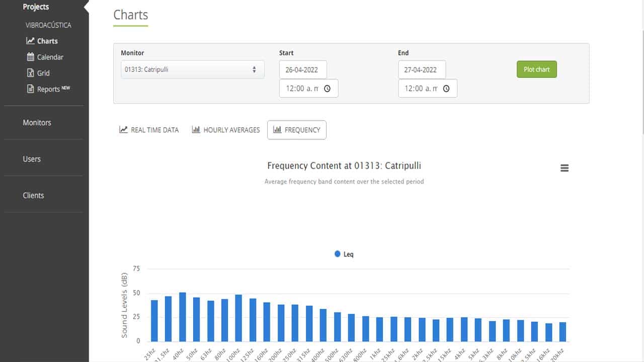Click the clock icon in End time field

pyautogui.click(x=446, y=88)
